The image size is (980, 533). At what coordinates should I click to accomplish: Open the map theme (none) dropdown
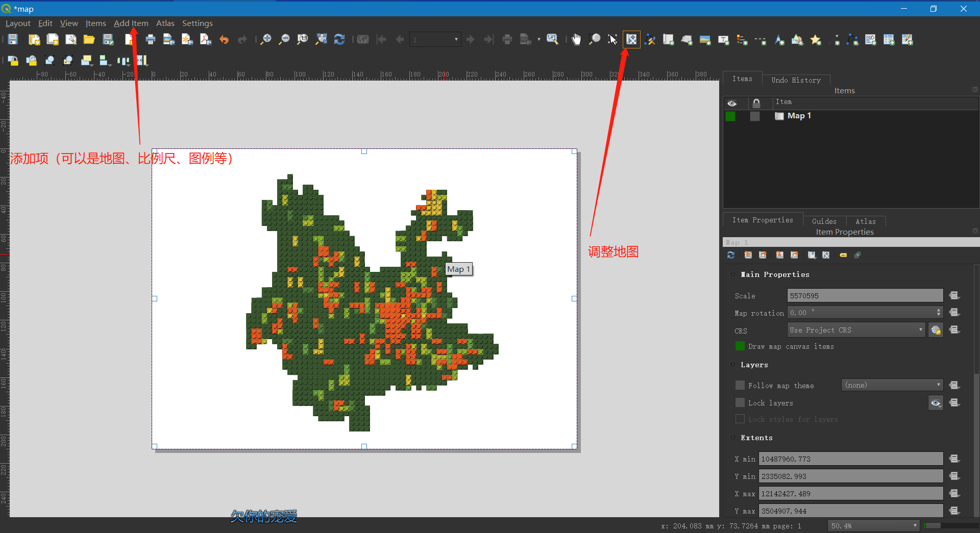point(892,385)
